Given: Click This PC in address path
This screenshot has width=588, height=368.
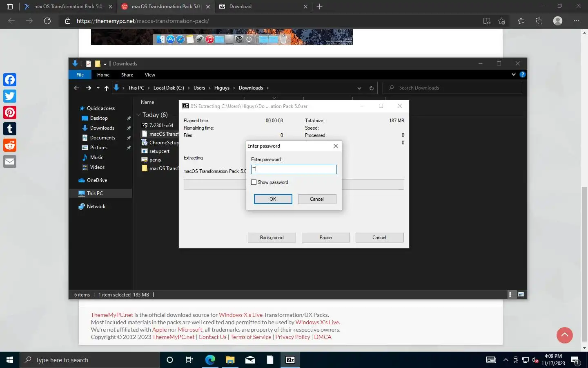Looking at the screenshot, I should (136, 88).
